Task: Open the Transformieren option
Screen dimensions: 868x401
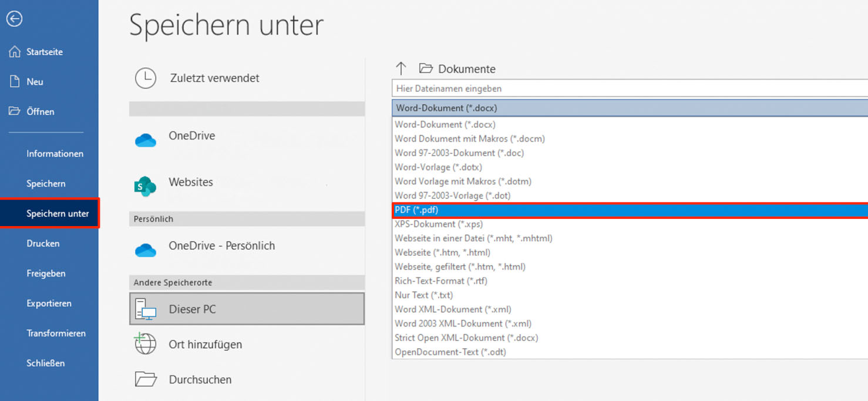Action: 56,333
